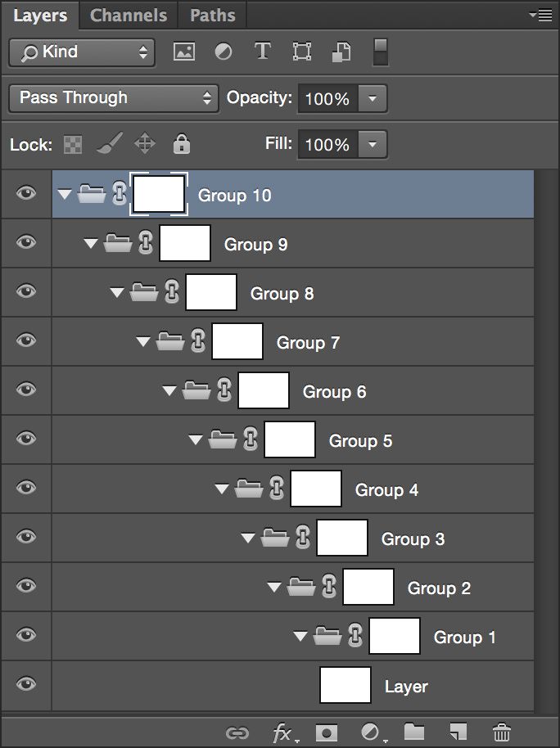Select the Group 3 layer name
The height and width of the screenshot is (748, 560).
[413, 538]
